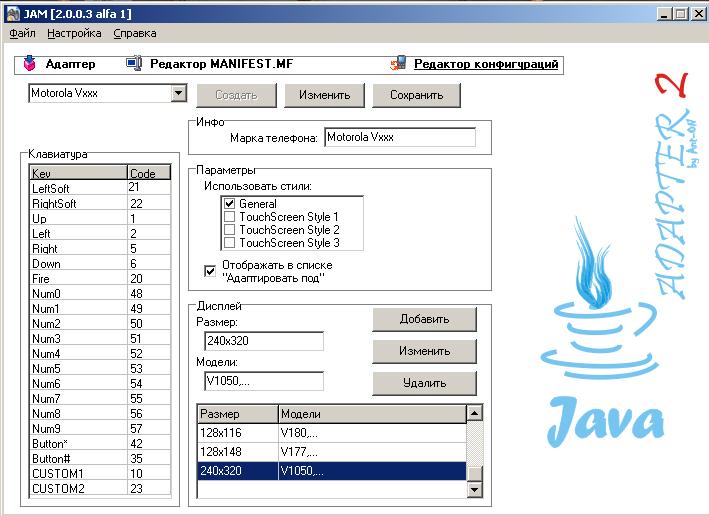Select the CUSTOM1 key row
The height and width of the screenshot is (515, 709).
[100, 473]
